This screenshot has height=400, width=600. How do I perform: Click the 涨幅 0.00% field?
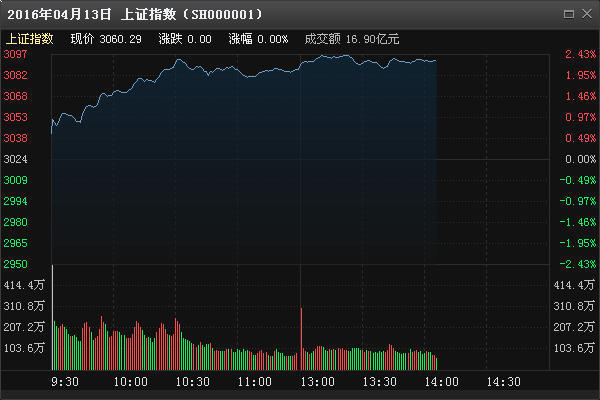pyautogui.click(x=258, y=39)
